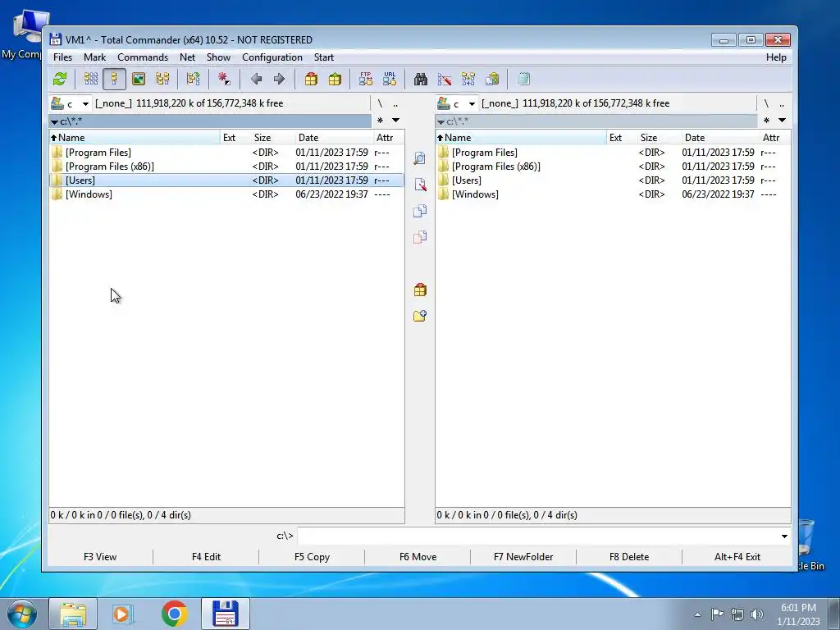Open the URL new FTP connection icon
The height and width of the screenshot is (630, 840).
click(390, 80)
